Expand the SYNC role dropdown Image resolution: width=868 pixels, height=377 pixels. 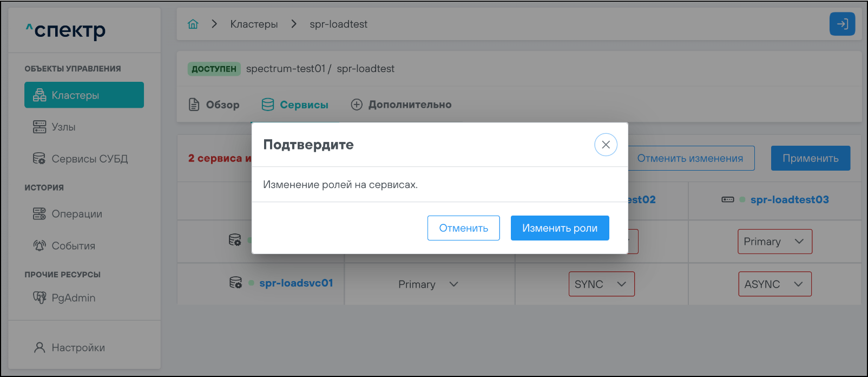[x=601, y=284]
